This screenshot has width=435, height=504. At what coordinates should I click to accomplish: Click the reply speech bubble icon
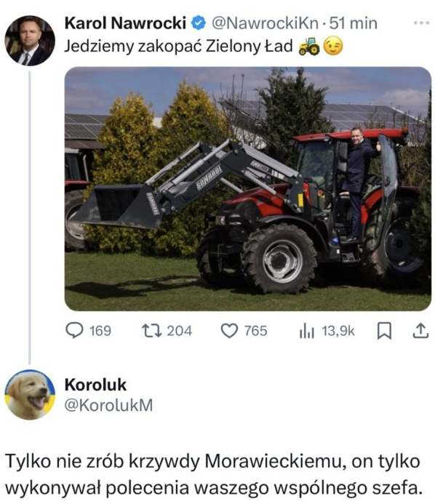click(x=74, y=330)
